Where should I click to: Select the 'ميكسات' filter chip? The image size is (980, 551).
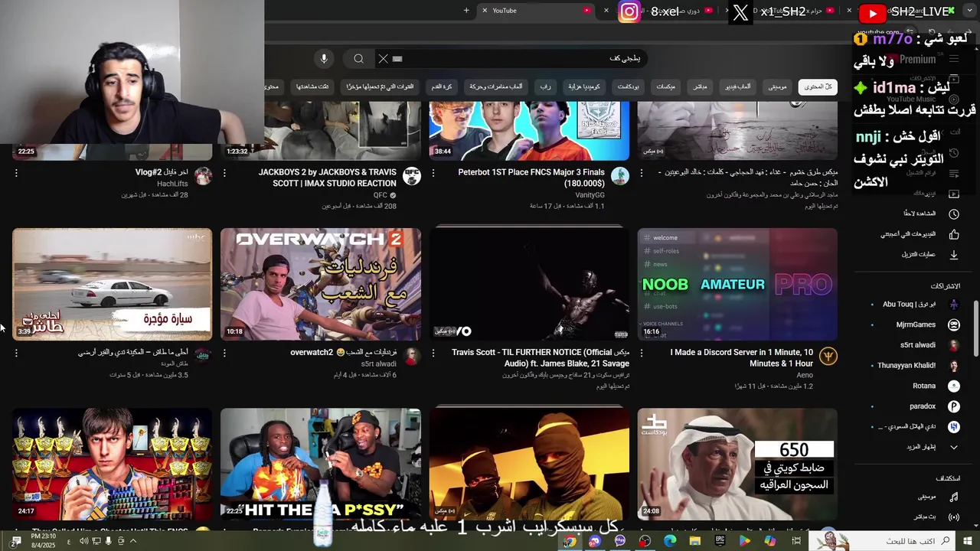coord(666,86)
